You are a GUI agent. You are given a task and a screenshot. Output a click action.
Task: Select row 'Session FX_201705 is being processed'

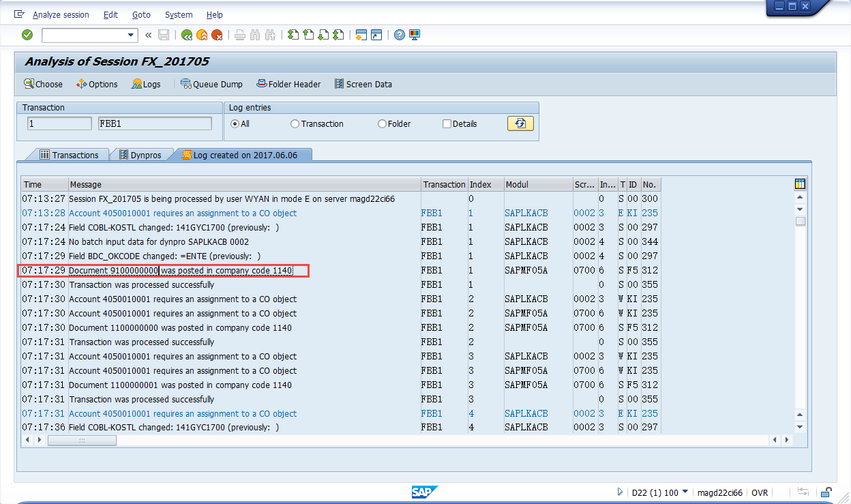point(341,198)
